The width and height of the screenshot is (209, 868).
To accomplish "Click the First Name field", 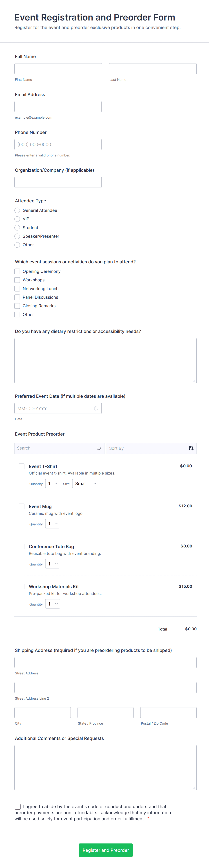I will (x=58, y=68).
